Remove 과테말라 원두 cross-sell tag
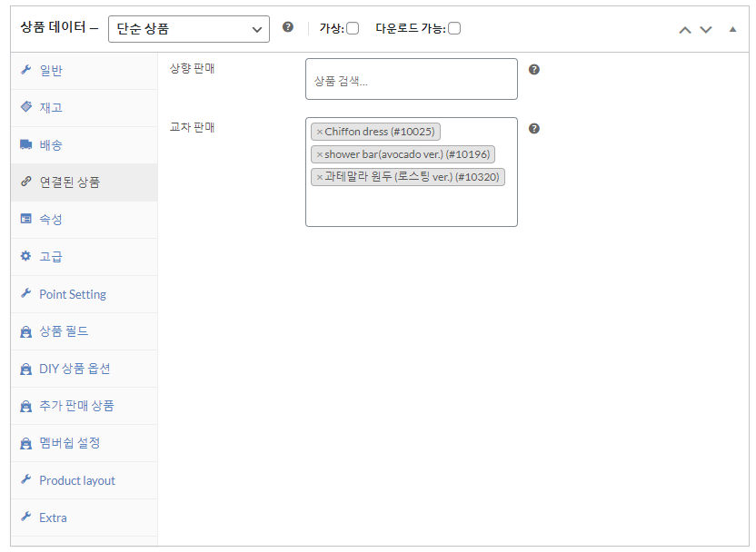Viewport: 756px width, 552px height. [319, 177]
